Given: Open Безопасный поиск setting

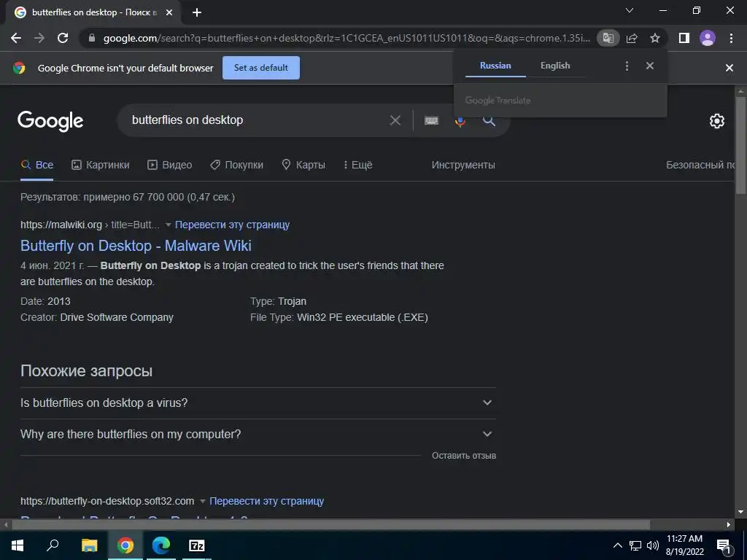Looking at the screenshot, I should 700,165.
